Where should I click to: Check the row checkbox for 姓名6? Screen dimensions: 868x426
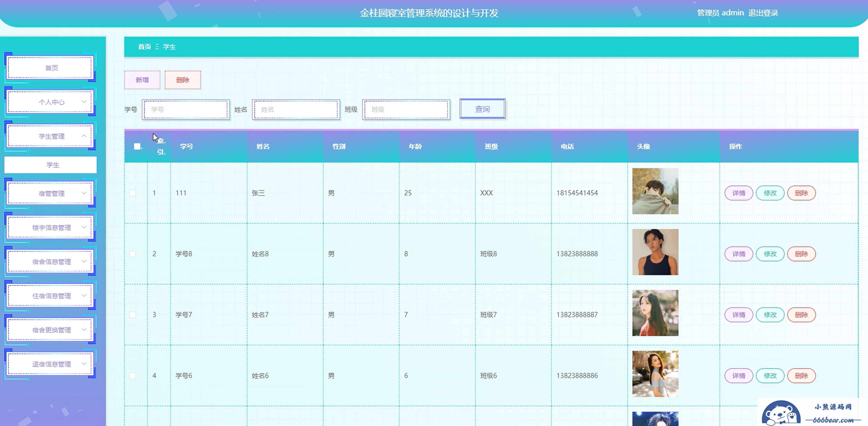(x=133, y=375)
